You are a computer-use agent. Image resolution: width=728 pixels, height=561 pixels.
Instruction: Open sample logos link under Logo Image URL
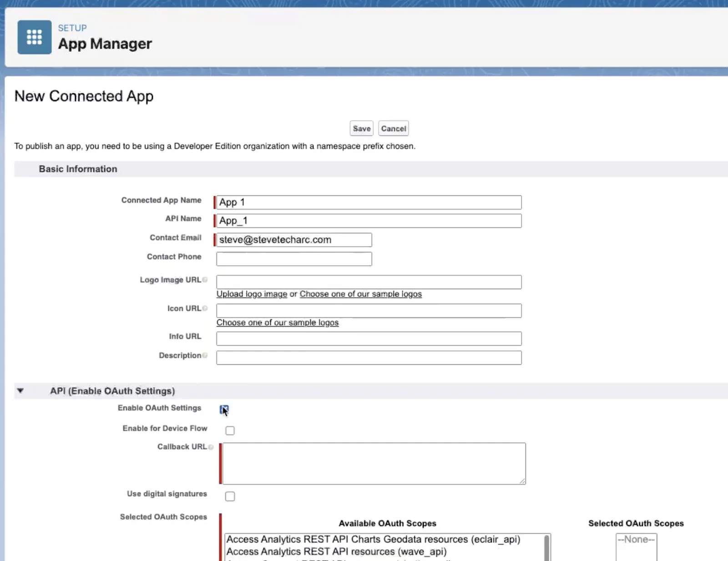tap(360, 294)
